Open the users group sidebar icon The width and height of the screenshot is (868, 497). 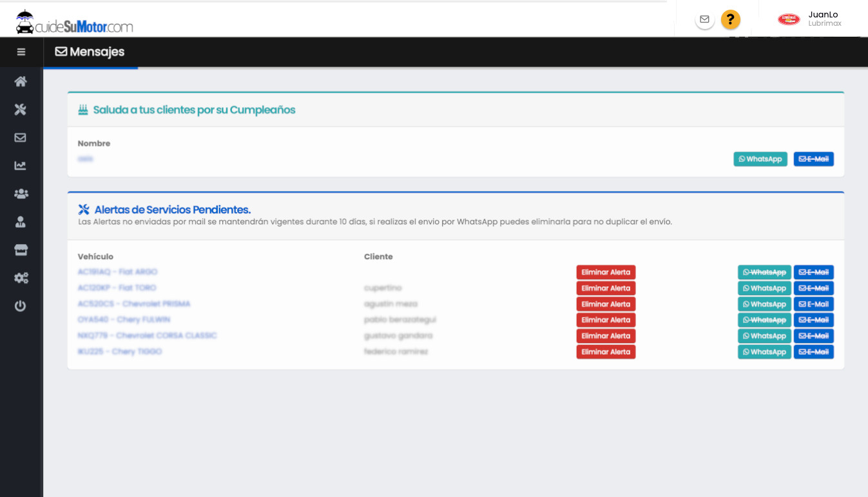pos(21,193)
